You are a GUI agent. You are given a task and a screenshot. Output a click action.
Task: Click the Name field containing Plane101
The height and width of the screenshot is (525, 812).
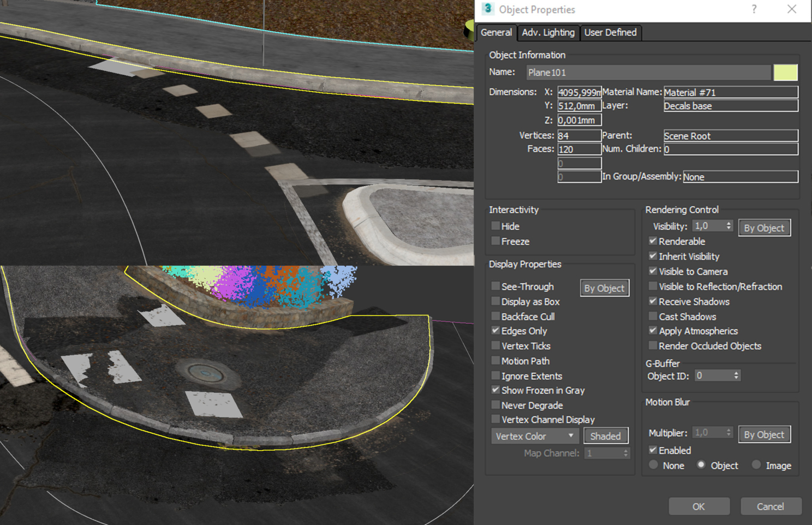648,73
